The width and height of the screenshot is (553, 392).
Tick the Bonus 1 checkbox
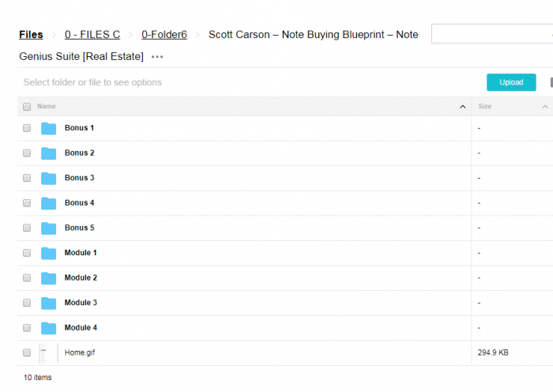(27, 128)
